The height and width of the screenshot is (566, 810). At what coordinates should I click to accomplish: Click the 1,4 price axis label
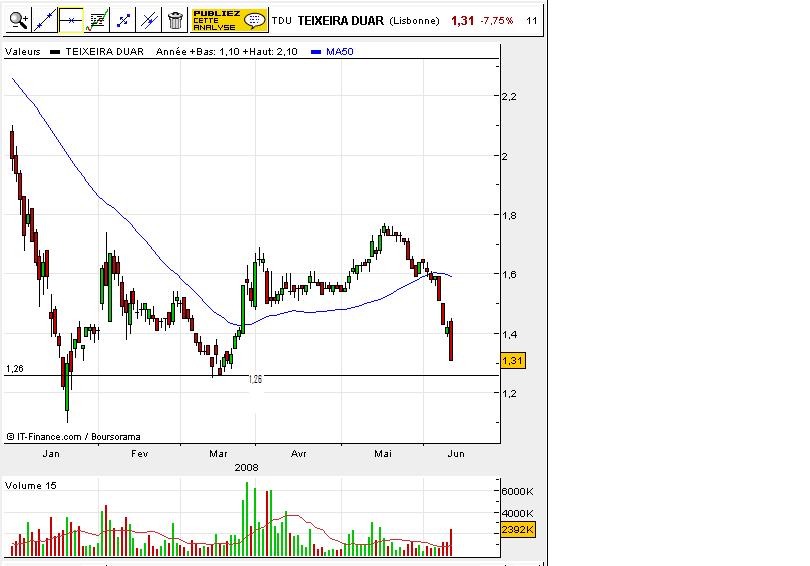[x=509, y=334]
